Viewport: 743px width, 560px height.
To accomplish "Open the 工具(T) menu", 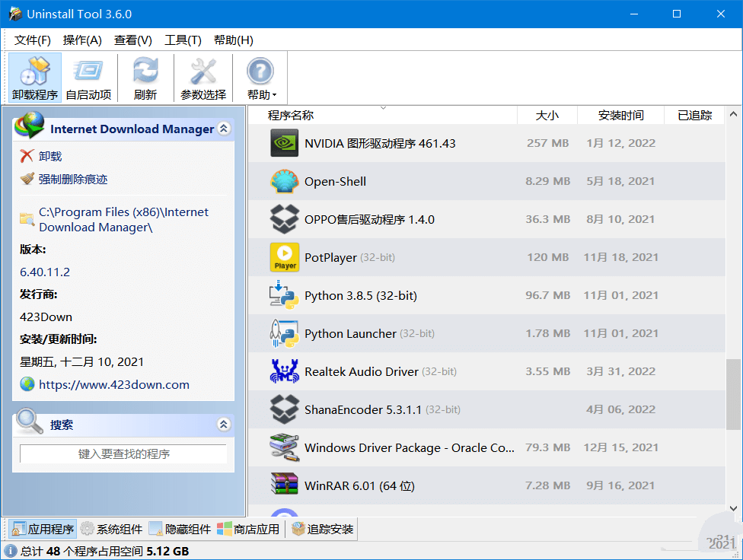I will click(x=183, y=40).
